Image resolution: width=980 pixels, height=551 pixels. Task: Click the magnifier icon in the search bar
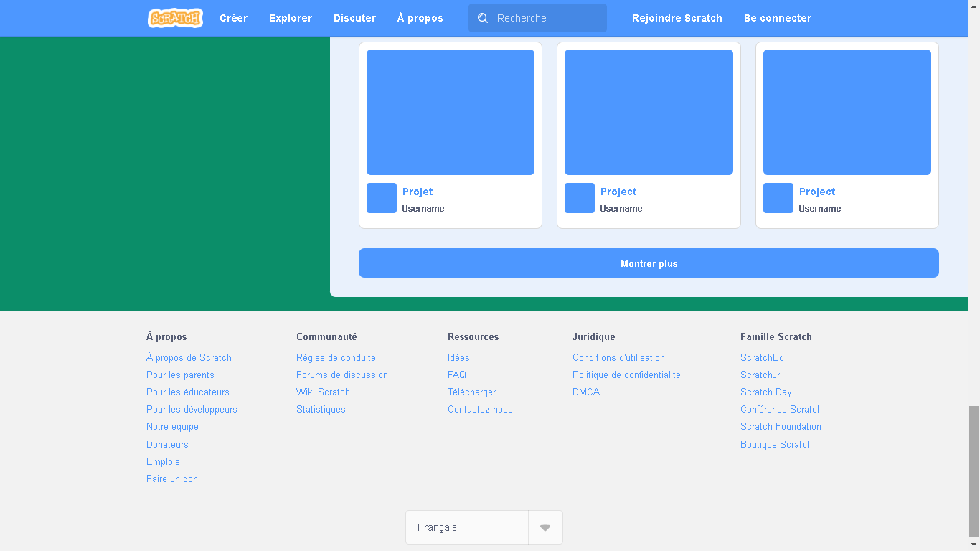click(482, 18)
